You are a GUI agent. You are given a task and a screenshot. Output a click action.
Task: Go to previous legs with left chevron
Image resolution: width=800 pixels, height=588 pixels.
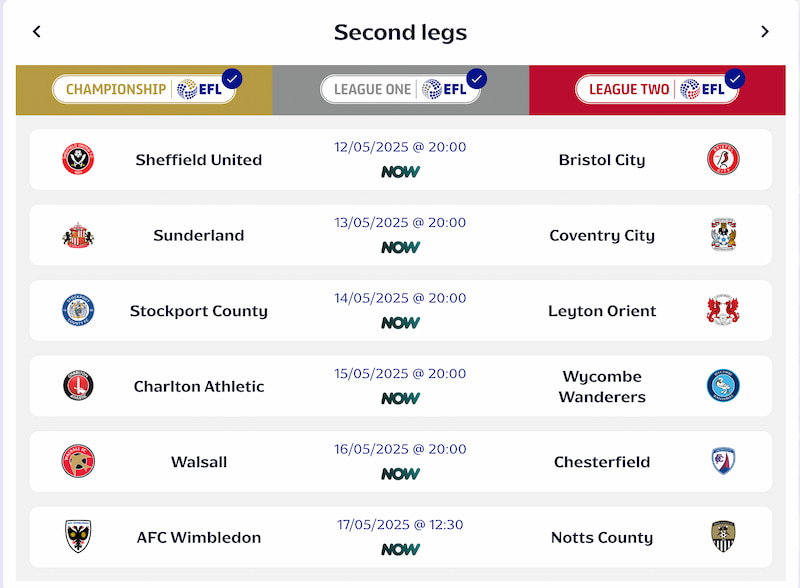(37, 32)
